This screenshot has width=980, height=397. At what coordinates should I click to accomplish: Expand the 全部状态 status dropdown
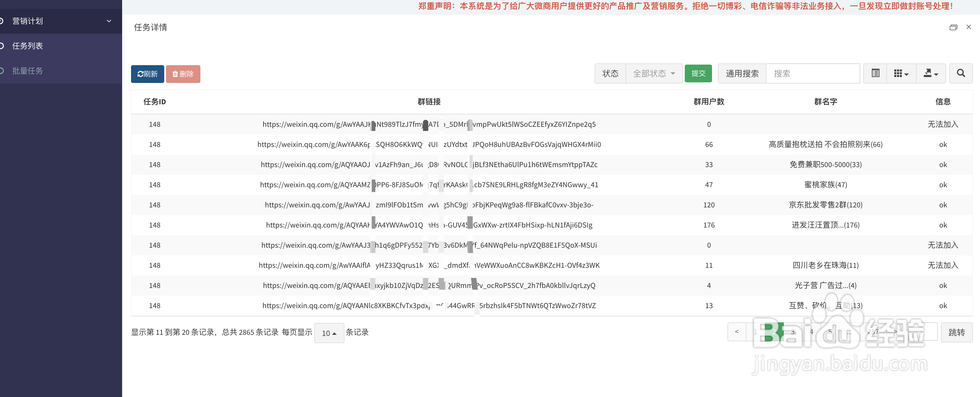(654, 73)
